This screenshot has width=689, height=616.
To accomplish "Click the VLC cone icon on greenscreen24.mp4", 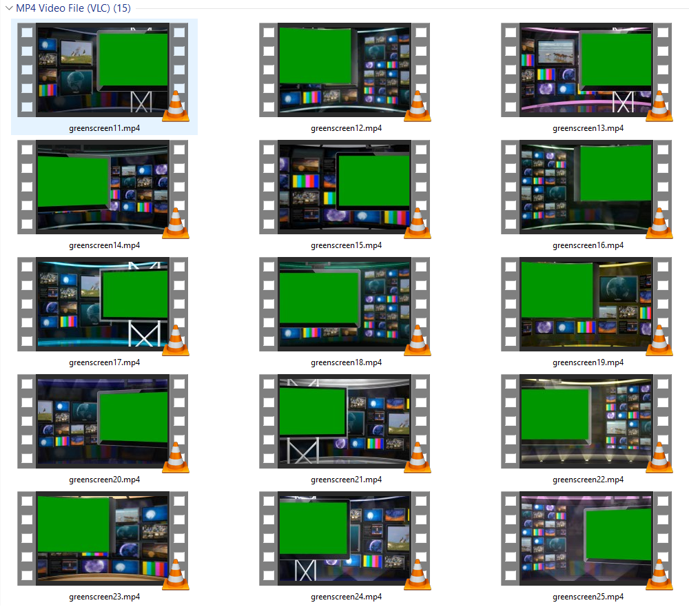I will (418, 575).
